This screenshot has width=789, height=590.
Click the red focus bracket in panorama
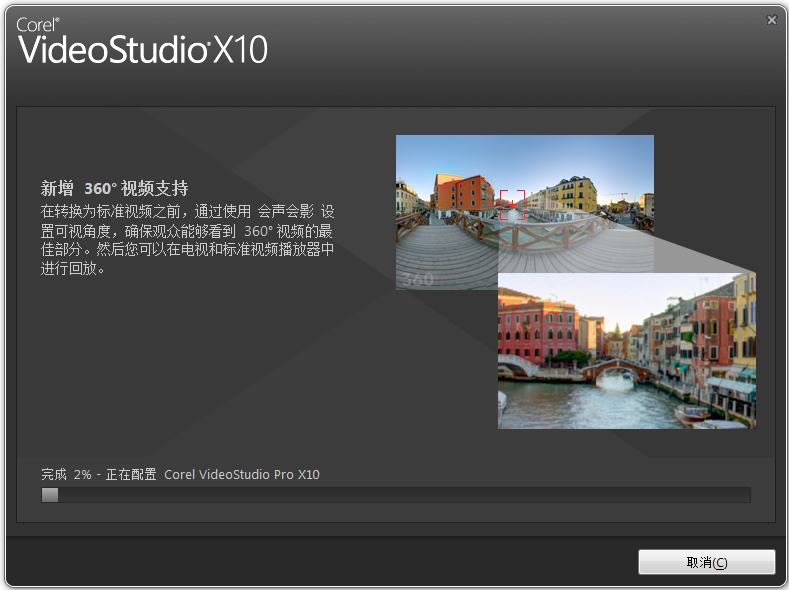(x=512, y=202)
